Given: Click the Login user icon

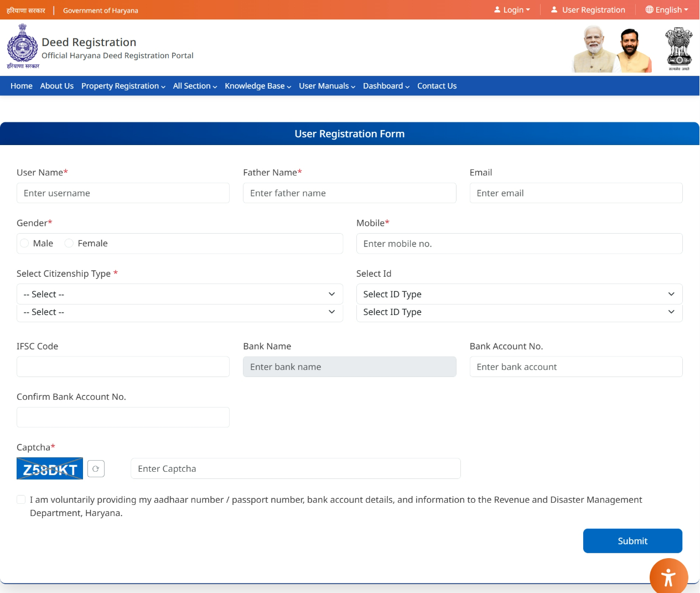Looking at the screenshot, I should click(x=497, y=9).
